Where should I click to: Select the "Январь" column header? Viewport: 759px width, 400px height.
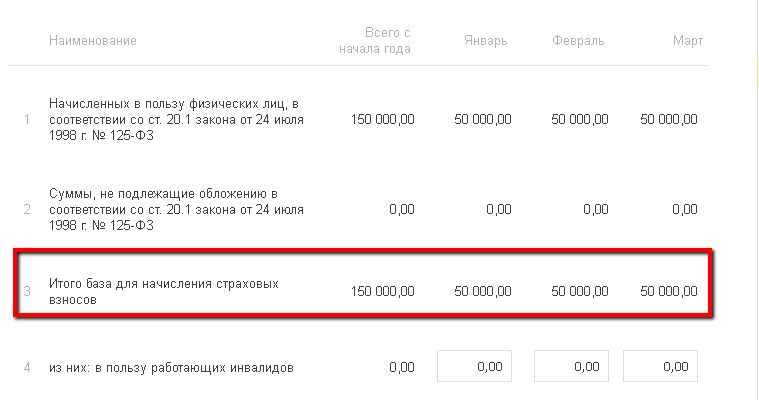(486, 40)
